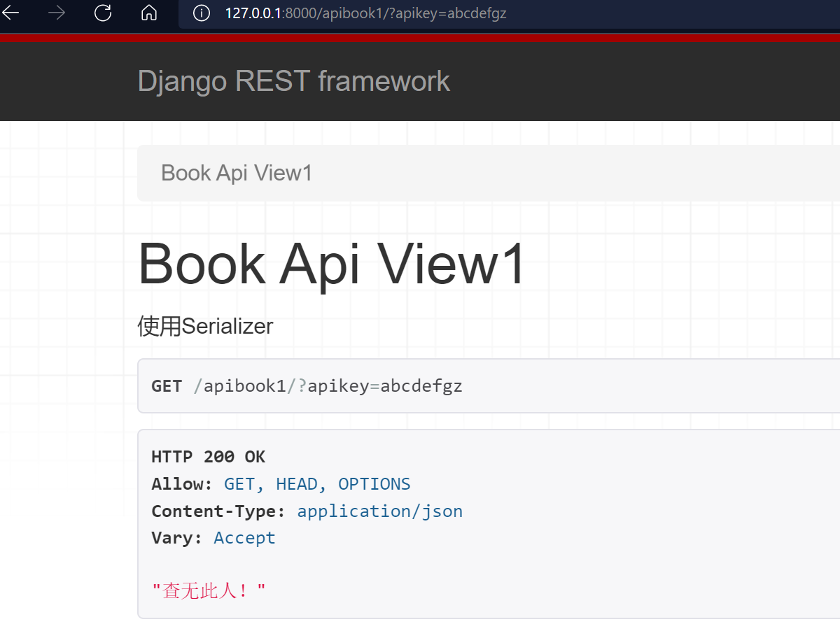Screen dimensions: 840x638
Task: Click the GET, HEAD, OPTIONS header value
Action: tap(317, 484)
